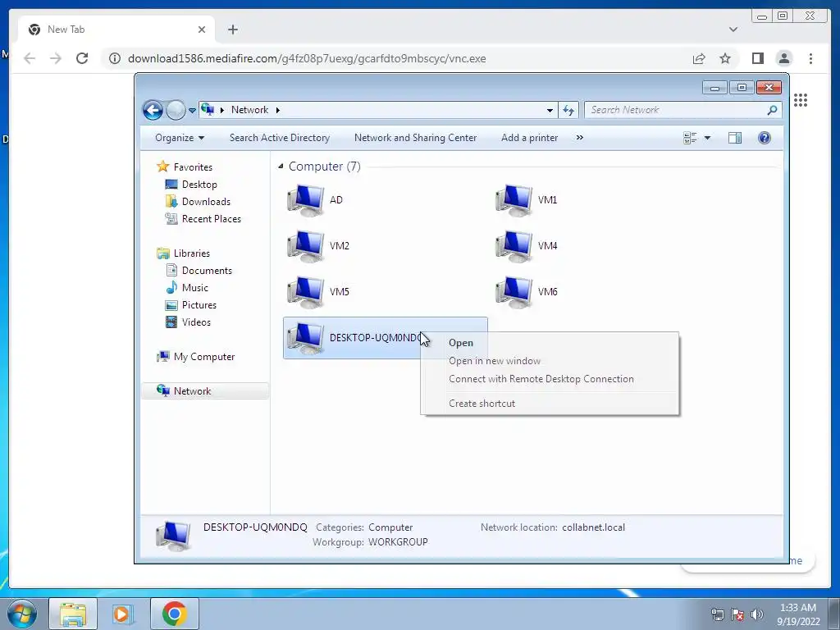Open Chrome profile avatar

(784, 58)
